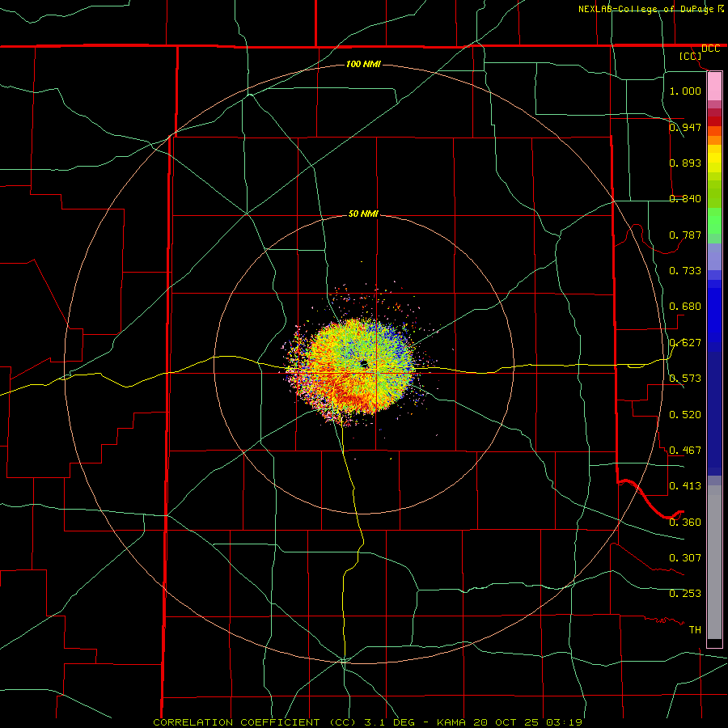Viewport: 728px width, 728px height.
Task: Click the 100 NMI range ring label
Action: coord(363,64)
